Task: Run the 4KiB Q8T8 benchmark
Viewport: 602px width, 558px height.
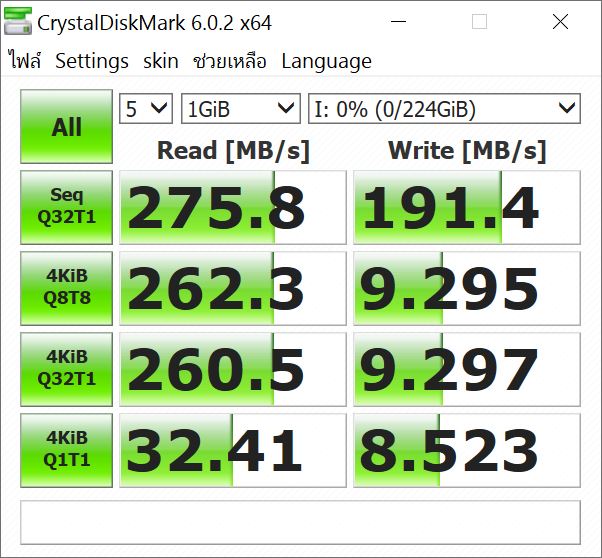Action: point(67,288)
